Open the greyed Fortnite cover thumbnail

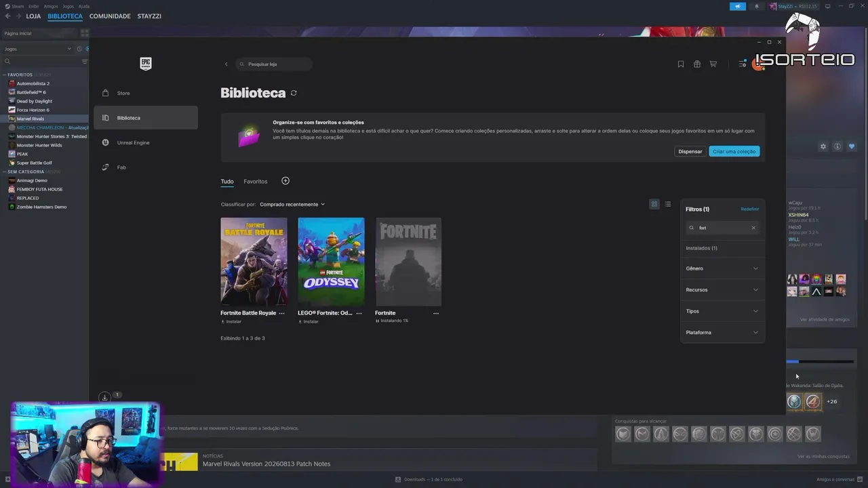tap(408, 261)
